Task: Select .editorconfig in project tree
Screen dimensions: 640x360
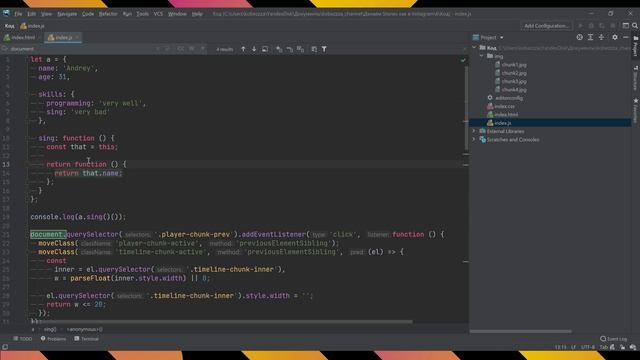Action: 509,98
